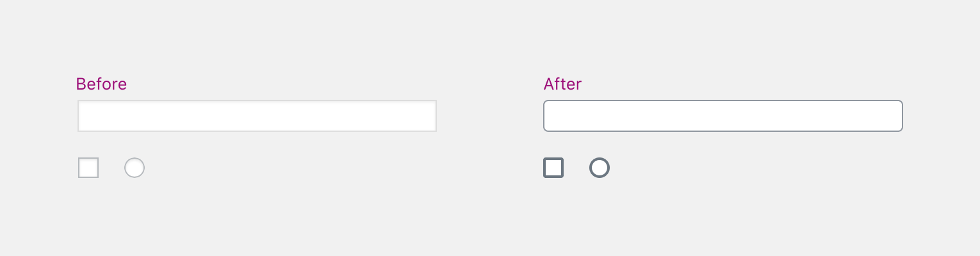The height and width of the screenshot is (256, 980).
Task: Toggle the thin gray square checkbox
Action: pyautogui.click(x=88, y=168)
